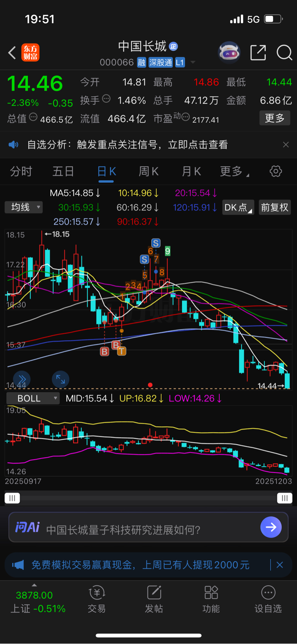This screenshot has height=644, width=297.
Task: Open the DK点 selector
Action: 238,208
